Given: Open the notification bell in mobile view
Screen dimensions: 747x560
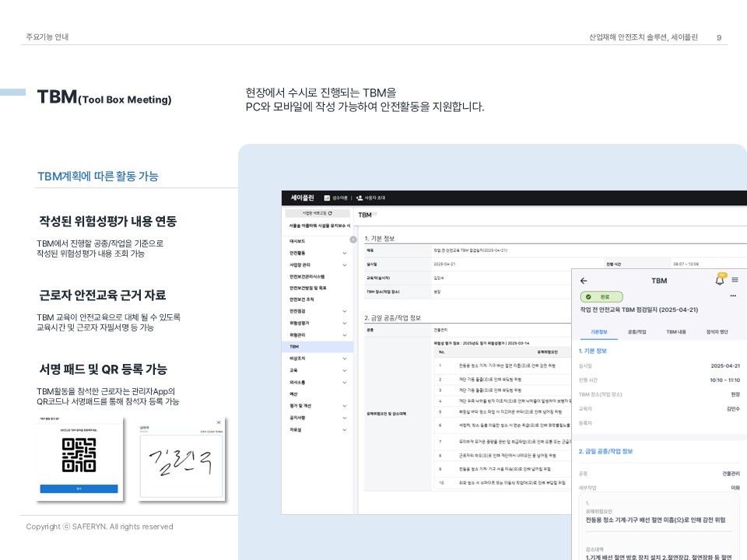Looking at the screenshot, I should click(720, 281).
